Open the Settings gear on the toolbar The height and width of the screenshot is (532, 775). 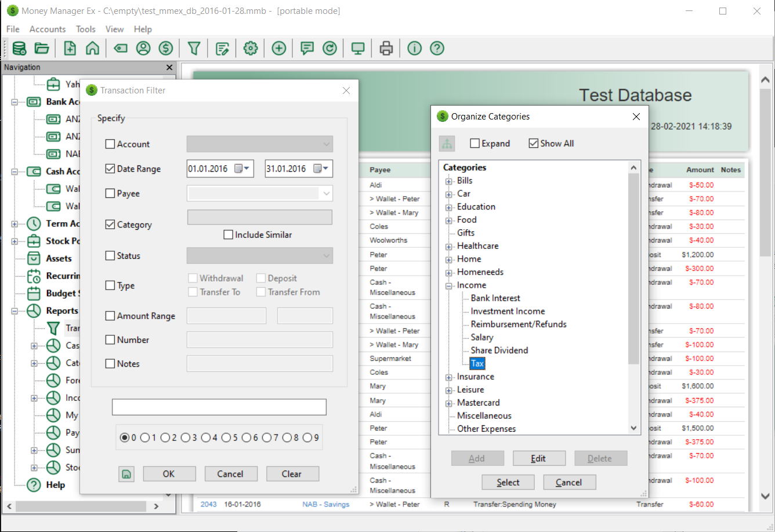click(x=250, y=48)
